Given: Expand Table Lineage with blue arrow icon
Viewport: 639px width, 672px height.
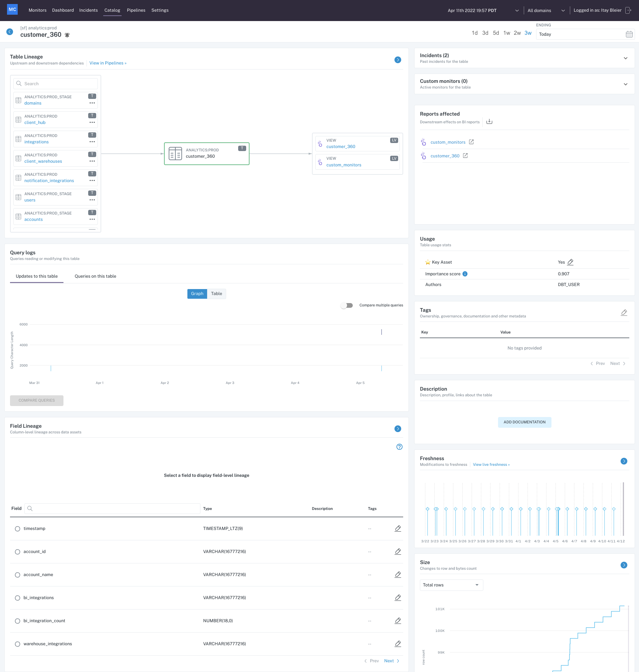Looking at the screenshot, I should 397,60.
